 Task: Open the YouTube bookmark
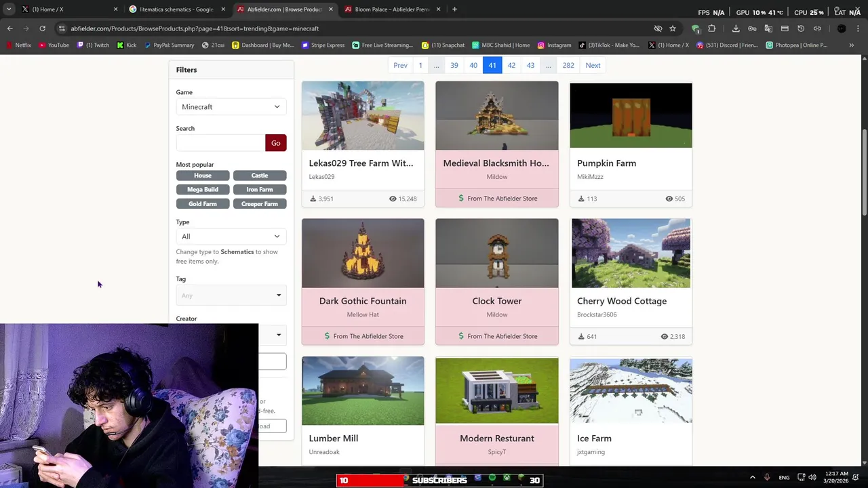[54, 45]
